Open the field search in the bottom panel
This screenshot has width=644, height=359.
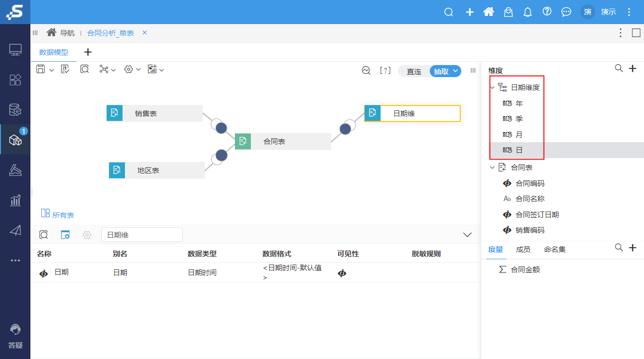(43, 235)
